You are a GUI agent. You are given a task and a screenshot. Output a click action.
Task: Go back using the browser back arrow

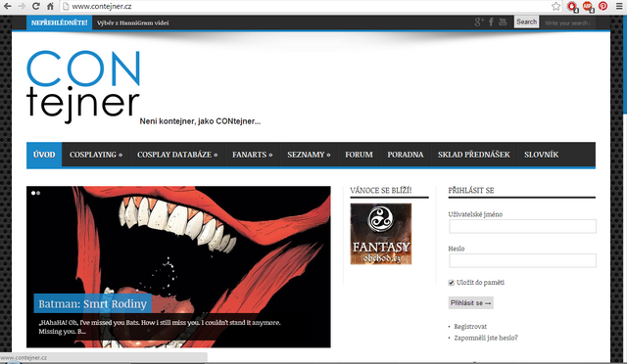click(7, 6)
